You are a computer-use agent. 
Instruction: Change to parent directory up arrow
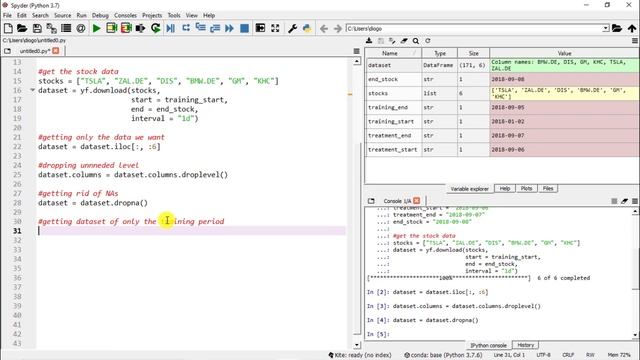click(632, 28)
